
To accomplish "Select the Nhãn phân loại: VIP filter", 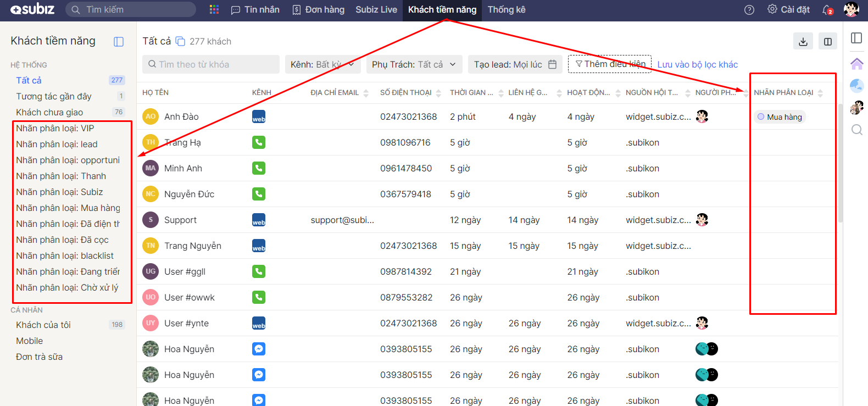I will pos(55,128).
